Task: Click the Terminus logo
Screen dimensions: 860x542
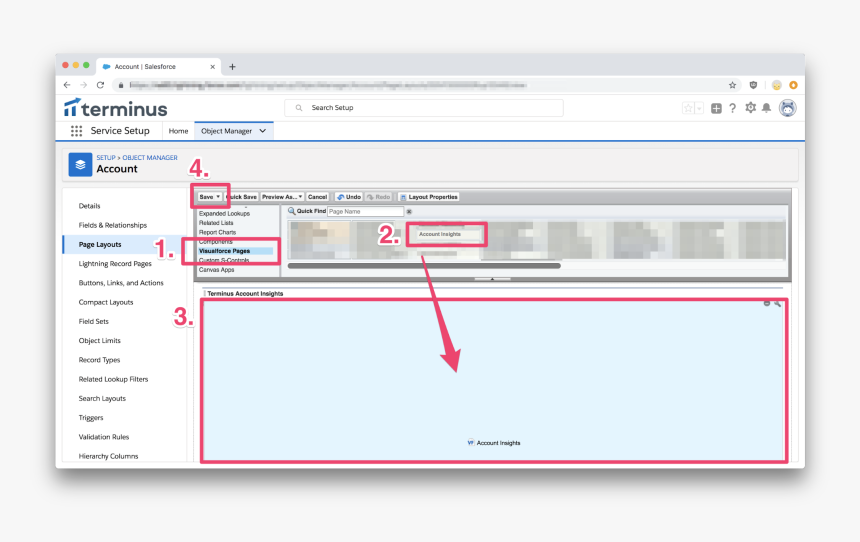Action: [116, 108]
